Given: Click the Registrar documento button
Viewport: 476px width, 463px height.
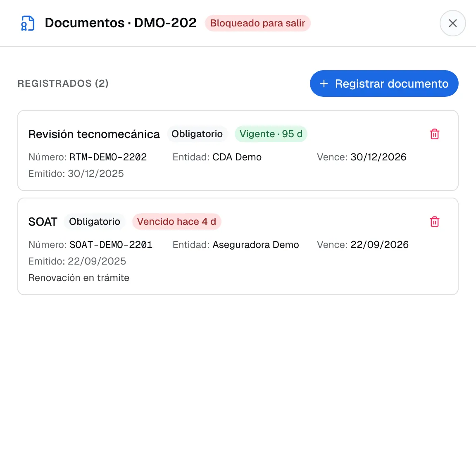Looking at the screenshot, I should click(384, 84).
